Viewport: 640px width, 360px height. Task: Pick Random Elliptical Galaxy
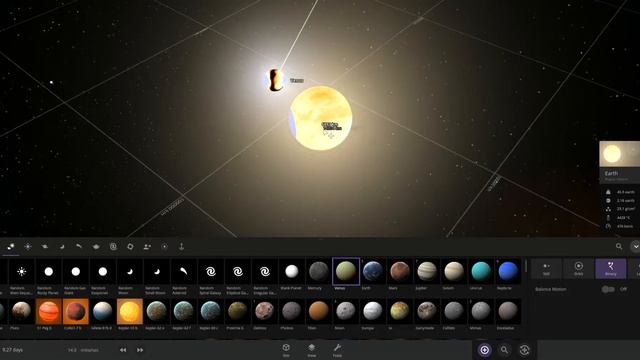(x=238, y=271)
